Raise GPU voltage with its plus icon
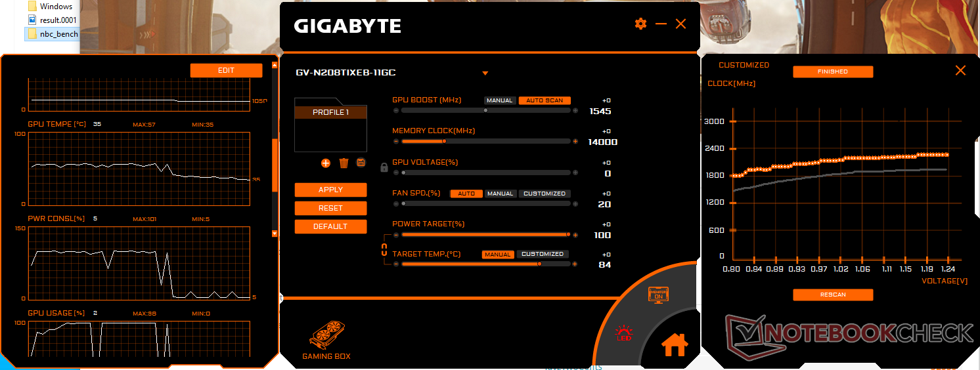 [x=575, y=173]
